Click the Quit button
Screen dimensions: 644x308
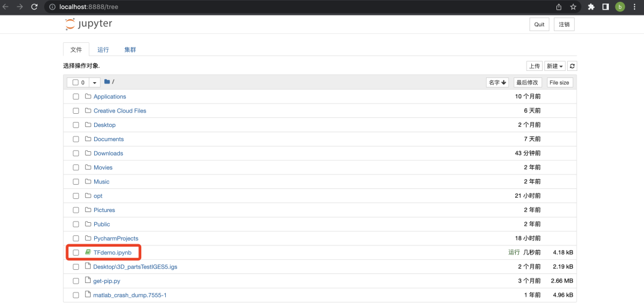(x=539, y=24)
